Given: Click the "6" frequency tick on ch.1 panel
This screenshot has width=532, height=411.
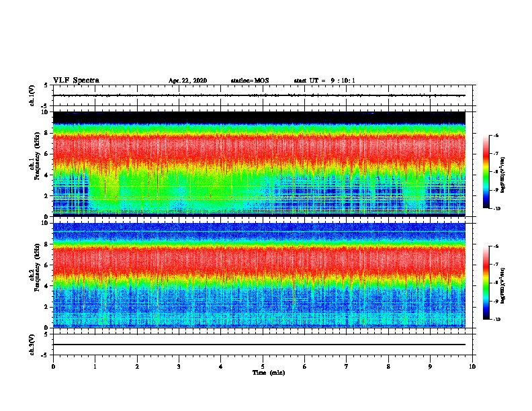Looking at the screenshot, I should point(47,154).
